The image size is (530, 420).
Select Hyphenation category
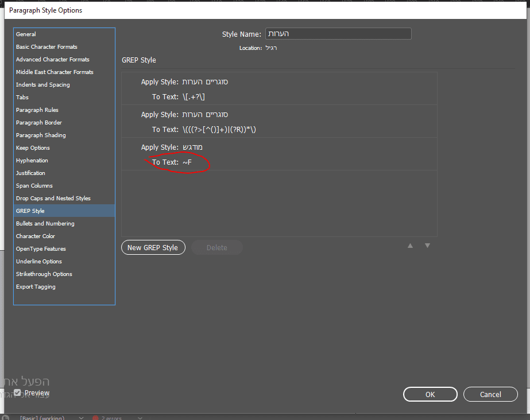(64, 161)
